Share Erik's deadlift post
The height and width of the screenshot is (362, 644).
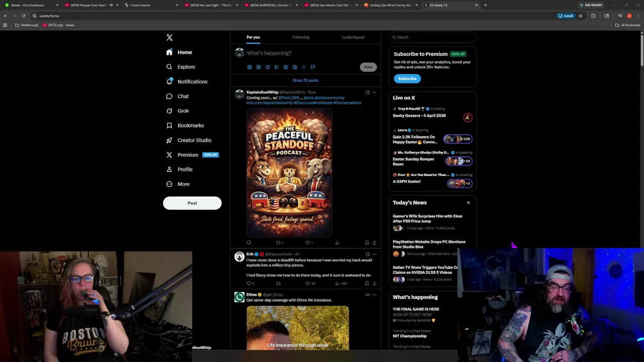(x=374, y=284)
